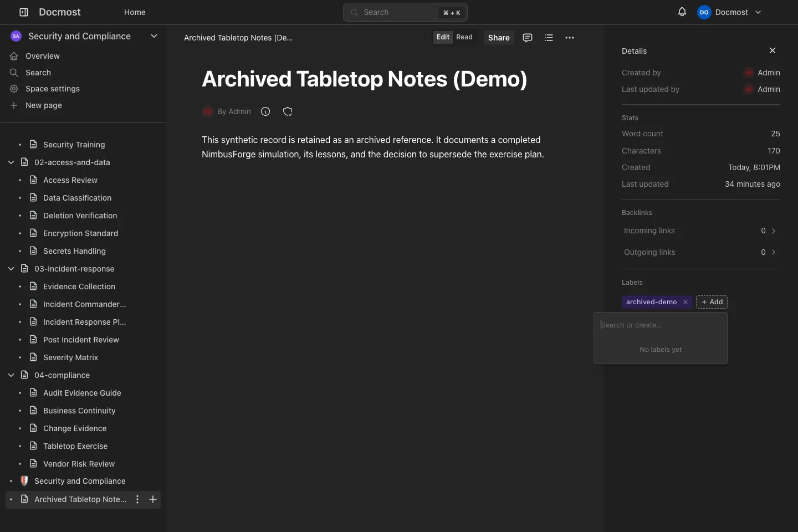Viewport: 798px width, 532px height.
Task: Click the Archived Tabletop Notes breadcrumb title
Action: [x=238, y=38]
